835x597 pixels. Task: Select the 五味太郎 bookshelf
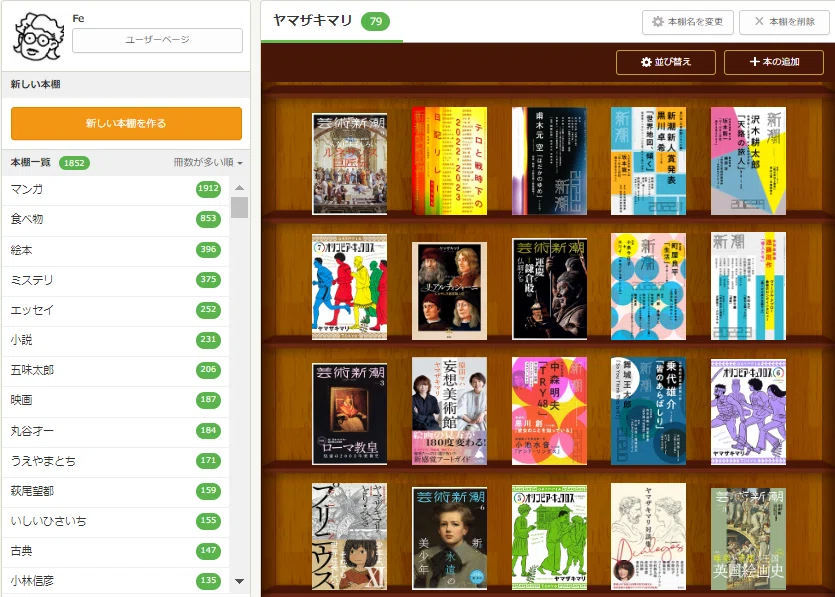pos(116,370)
